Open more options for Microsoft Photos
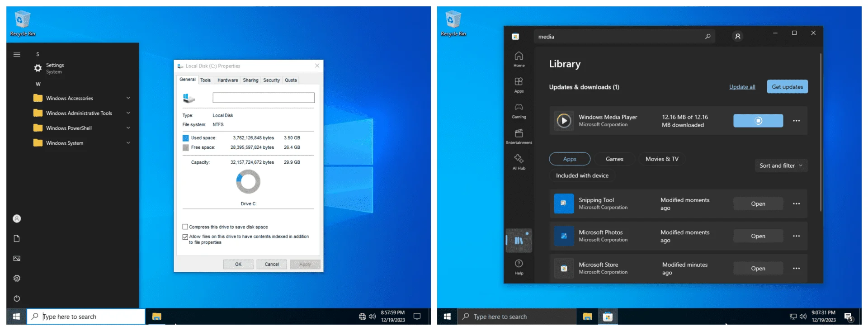This screenshot has width=868, height=331. 797,236
